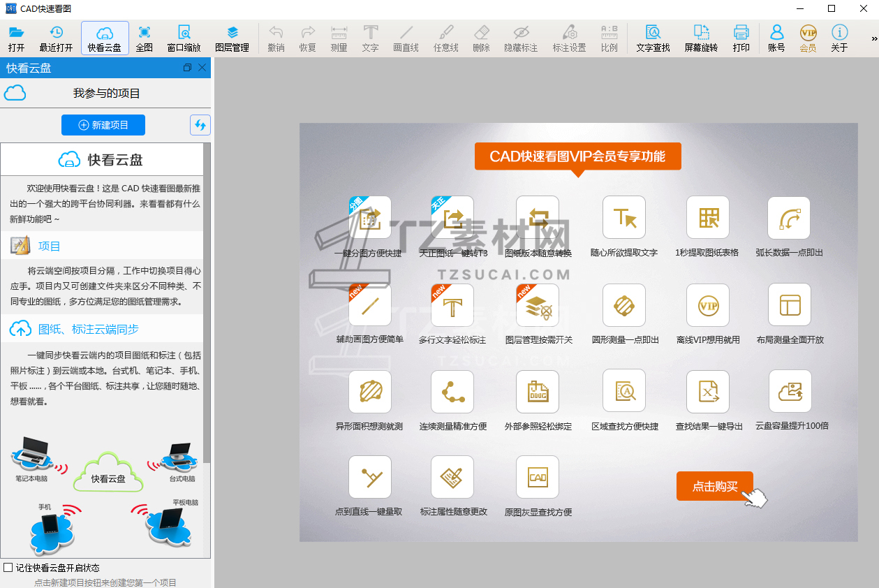Viewport: 879px width, 588px height.
Task: Print the drawing with 打印
Action: (741, 38)
